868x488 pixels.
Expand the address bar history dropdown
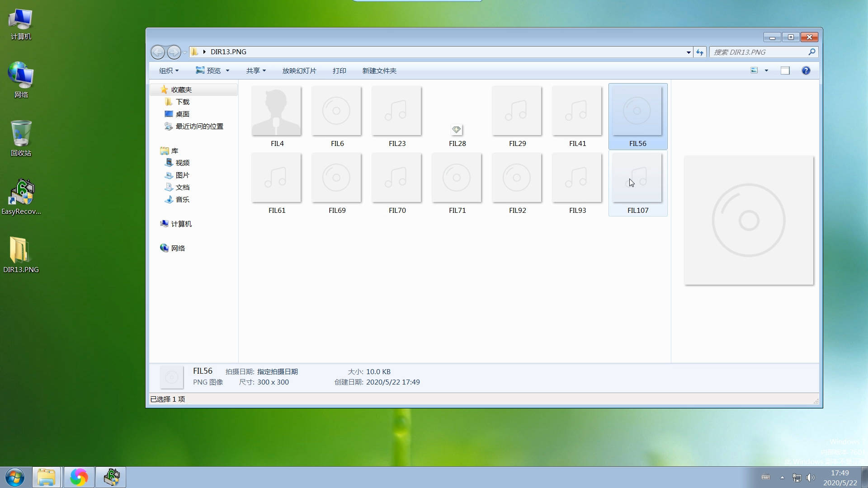point(689,52)
